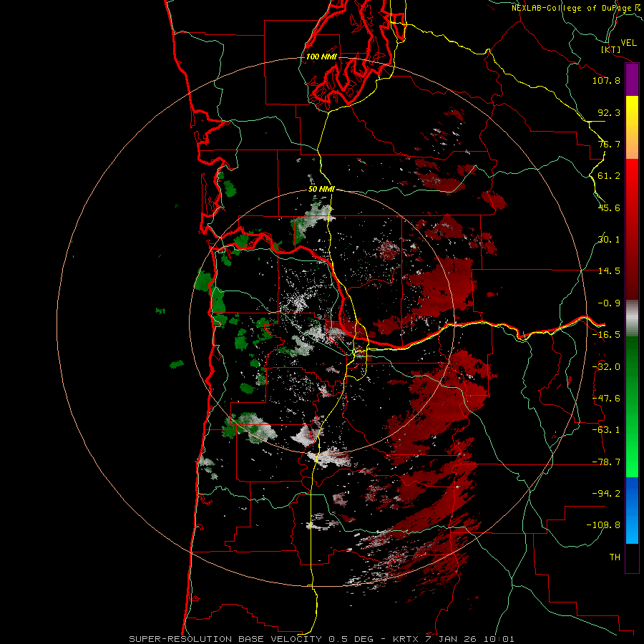Pick the gray near-zero segment of color bar
The image size is (644, 644).
point(632,318)
